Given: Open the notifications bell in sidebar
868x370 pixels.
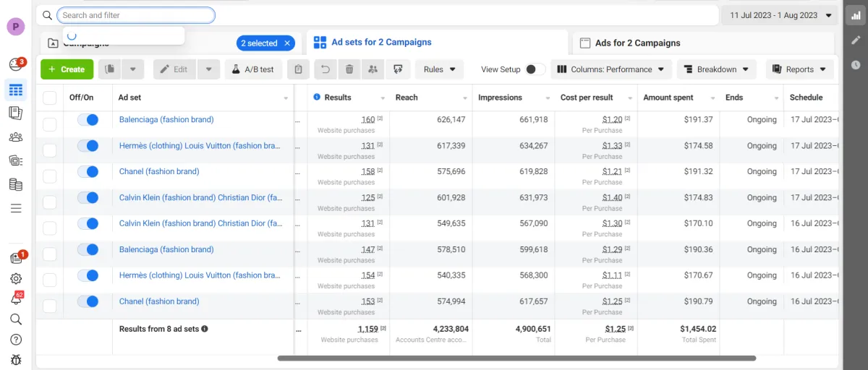Looking at the screenshot, I should click(x=17, y=298).
